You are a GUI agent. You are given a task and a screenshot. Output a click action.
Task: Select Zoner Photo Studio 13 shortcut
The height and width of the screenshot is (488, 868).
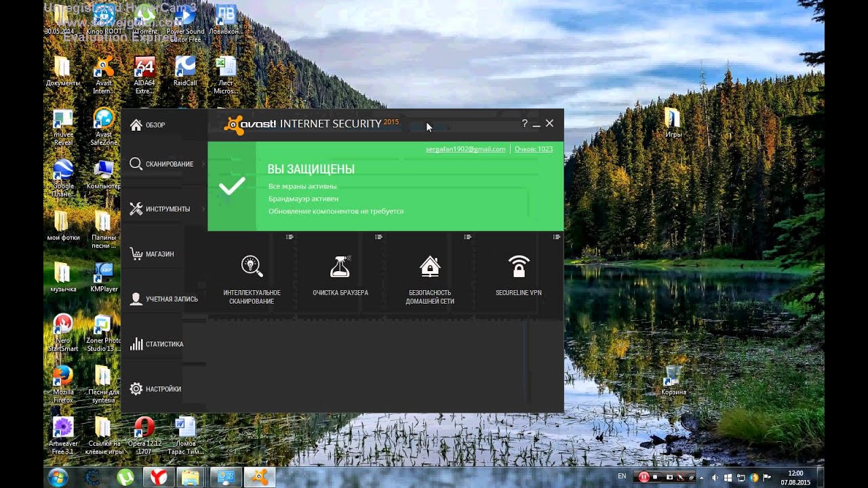click(103, 333)
